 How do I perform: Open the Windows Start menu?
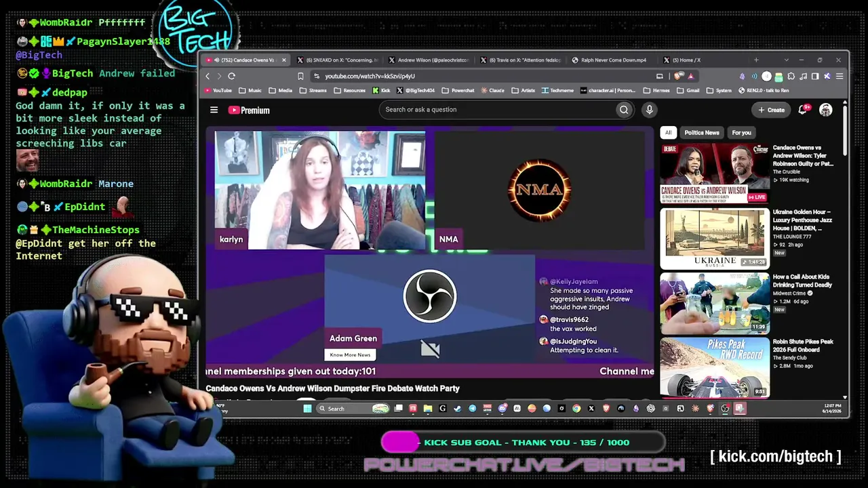[307, 409]
